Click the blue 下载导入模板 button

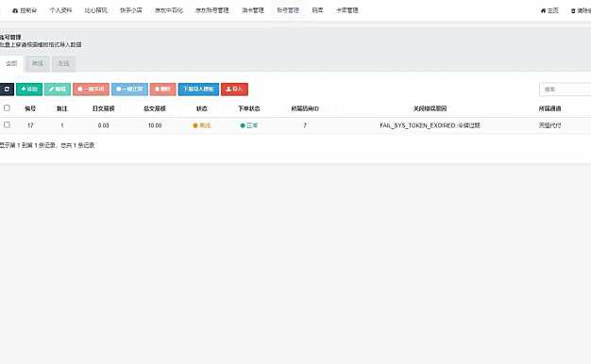coord(198,90)
